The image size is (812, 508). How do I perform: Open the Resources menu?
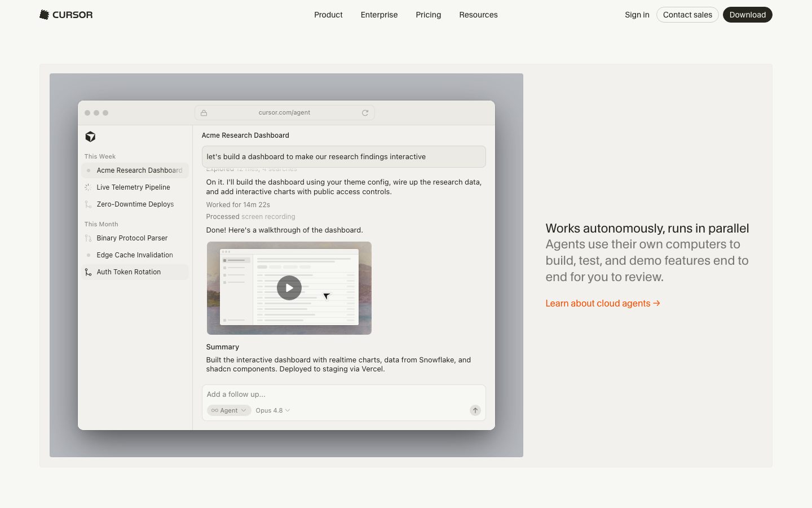pos(478,15)
